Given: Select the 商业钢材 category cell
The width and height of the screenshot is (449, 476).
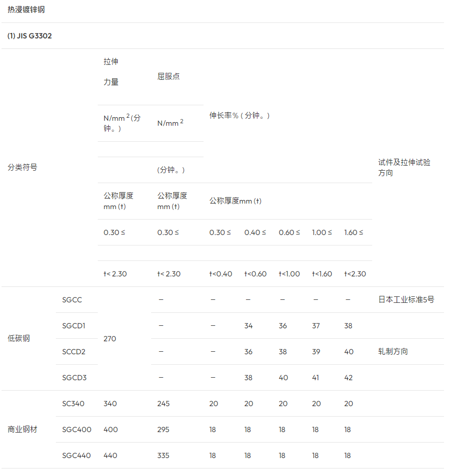Looking at the screenshot, I should [x=22, y=430].
